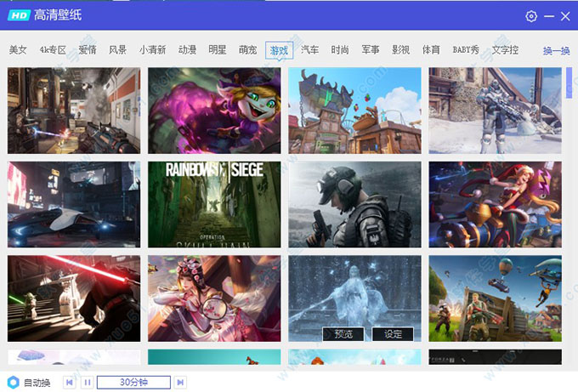The width and height of the screenshot is (578, 392).
Task: Pick the first-person shooter hallway wallpaper
Action: point(74,111)
